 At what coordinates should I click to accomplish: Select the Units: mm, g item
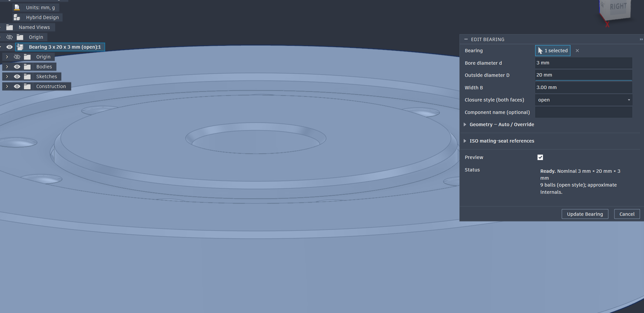click(40, 8)
